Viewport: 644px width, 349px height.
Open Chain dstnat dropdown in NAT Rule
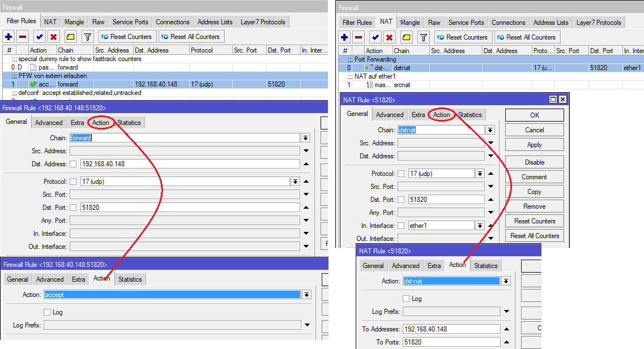tap(490, 130)
